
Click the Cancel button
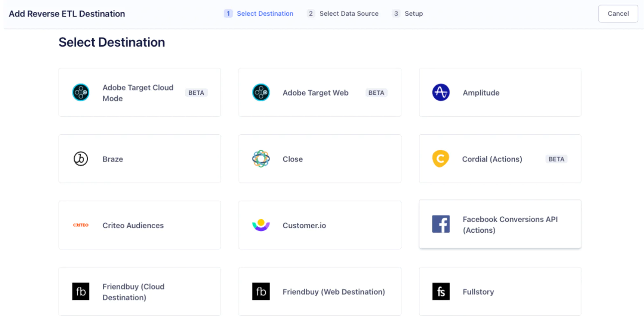tap(618, 14)
